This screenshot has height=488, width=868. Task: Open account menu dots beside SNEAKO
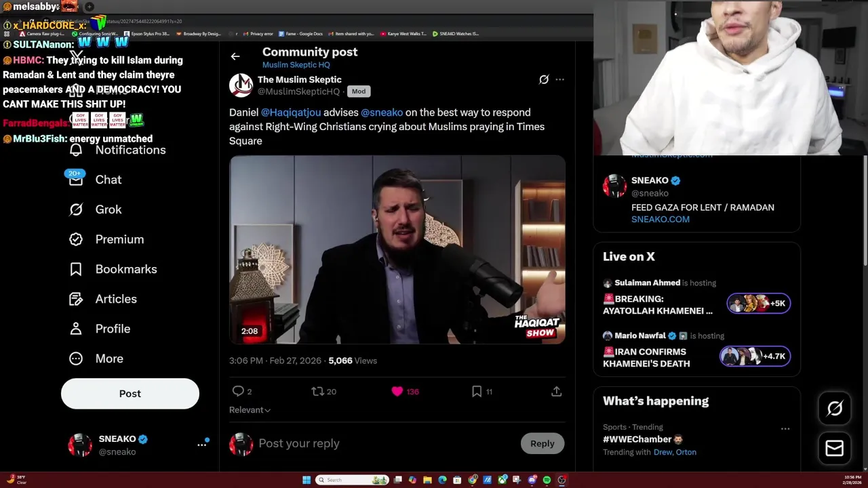[x=202, y=445]
